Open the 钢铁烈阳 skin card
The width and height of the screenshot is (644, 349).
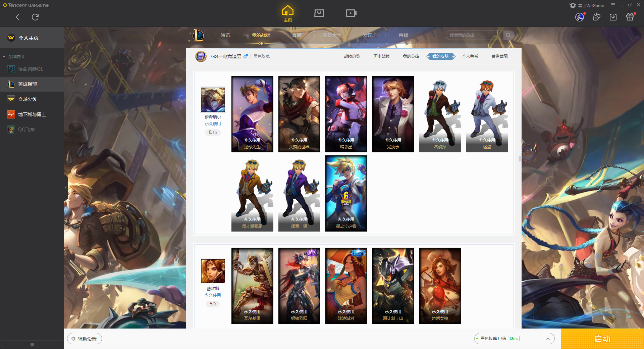tap(299, 286)
